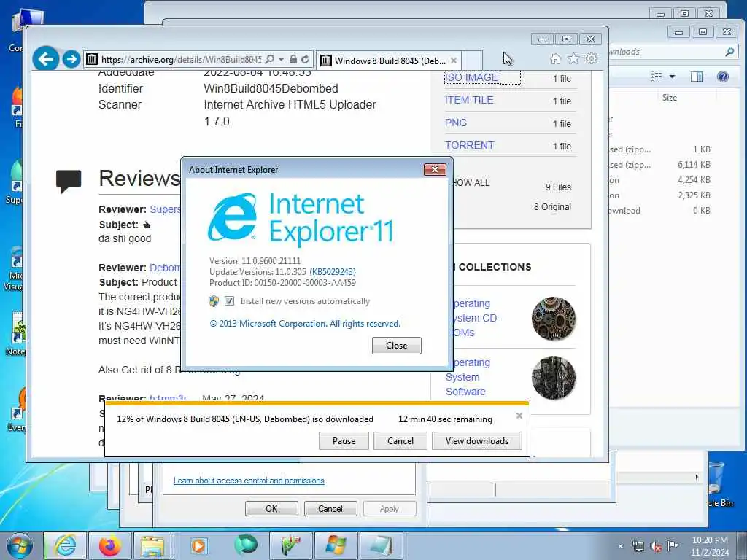The image size is (747, 560).
Task: Open Favorites with the star icon
Action: pos(573,58)
